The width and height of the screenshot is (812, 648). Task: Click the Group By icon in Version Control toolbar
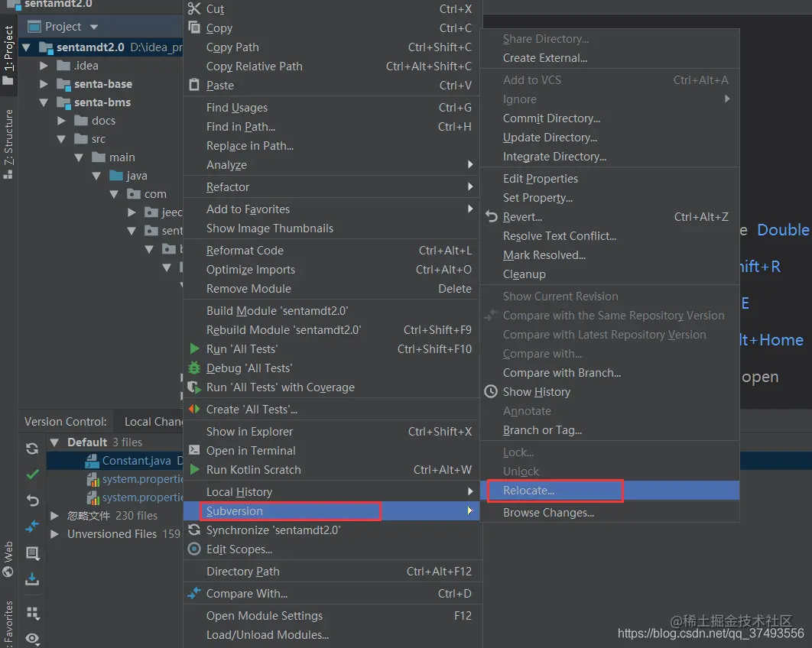(33, 614)
